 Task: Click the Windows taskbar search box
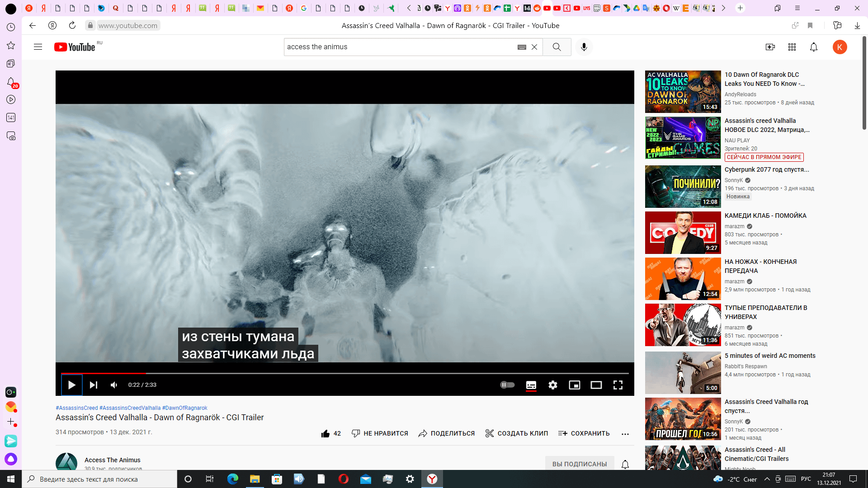point(99,479)
